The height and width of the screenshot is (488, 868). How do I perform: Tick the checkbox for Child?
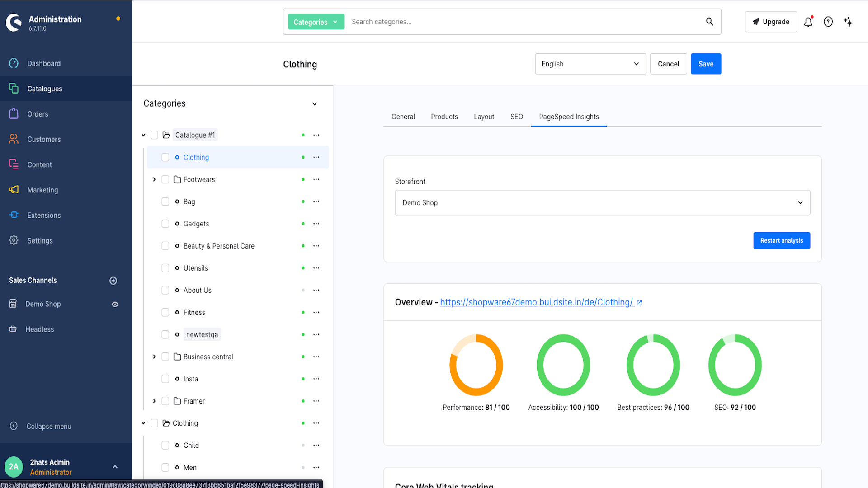[x=165, y=445]
